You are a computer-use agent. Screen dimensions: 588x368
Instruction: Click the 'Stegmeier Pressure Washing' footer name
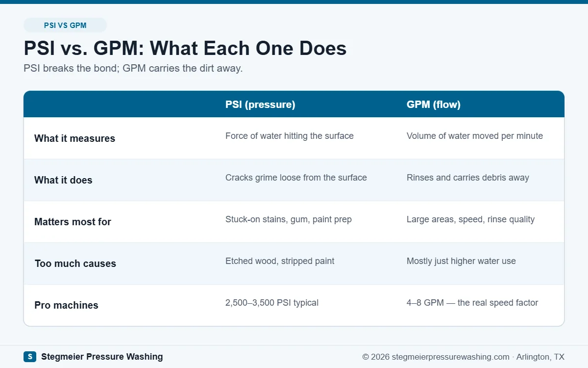[102, 357]
